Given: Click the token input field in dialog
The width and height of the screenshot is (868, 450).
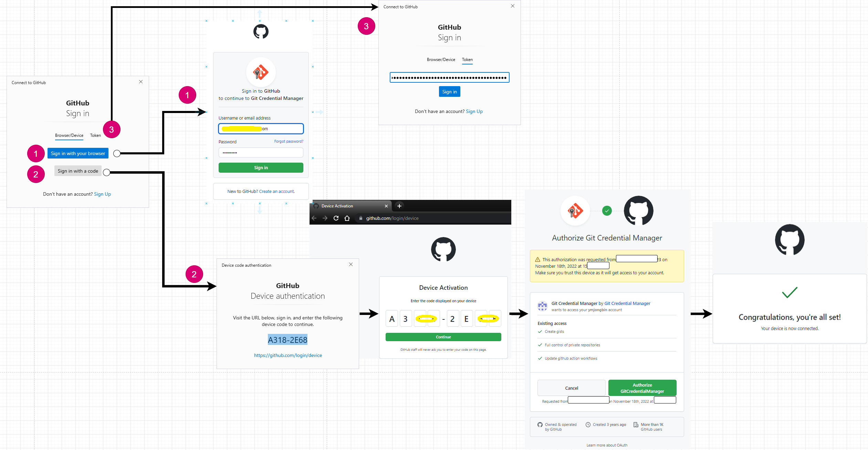Looking at the screenshot, I should pos(449,78).
